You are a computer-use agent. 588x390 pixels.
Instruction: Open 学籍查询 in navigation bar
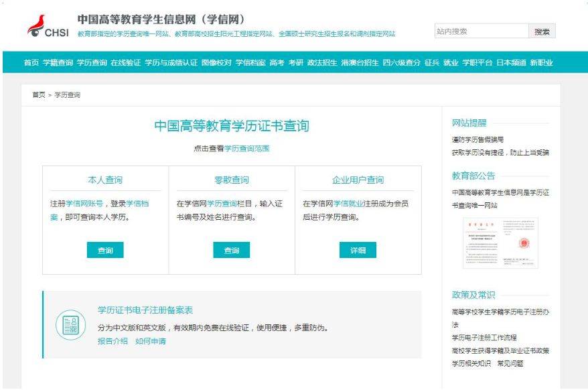pyautogui.click(x=58, y=63)
